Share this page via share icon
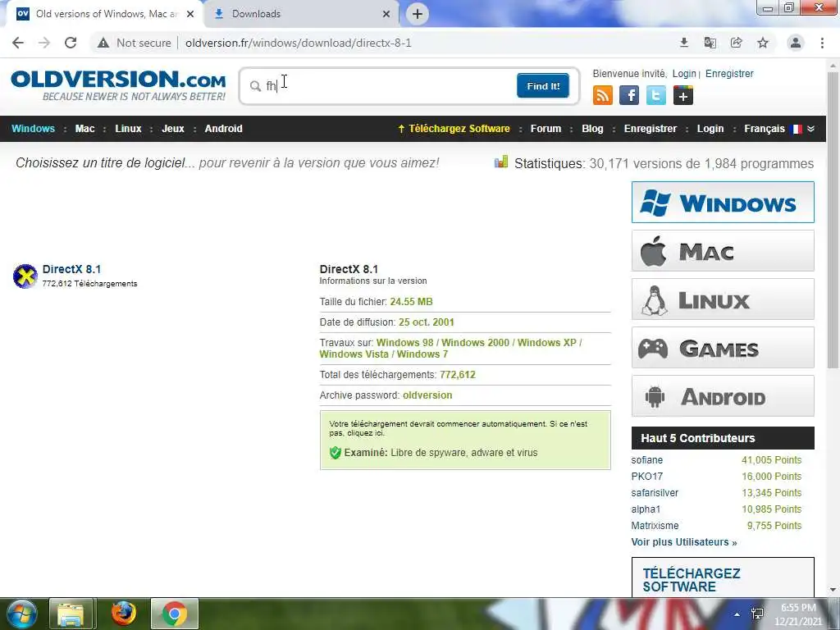The height and width of the screenshot is (630, 840). (737, 43)
